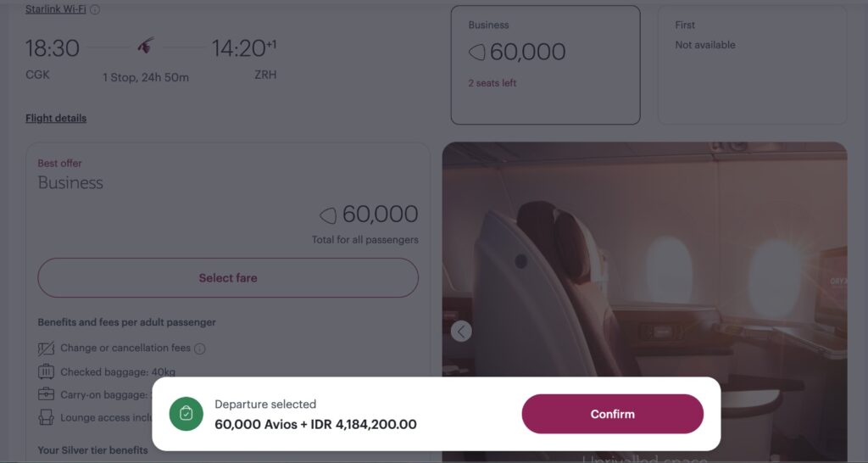Show the previous cabin photo using left arrow
Image resolution: width=868 pixels, height=463 pixels.
[x=461, y=332]
